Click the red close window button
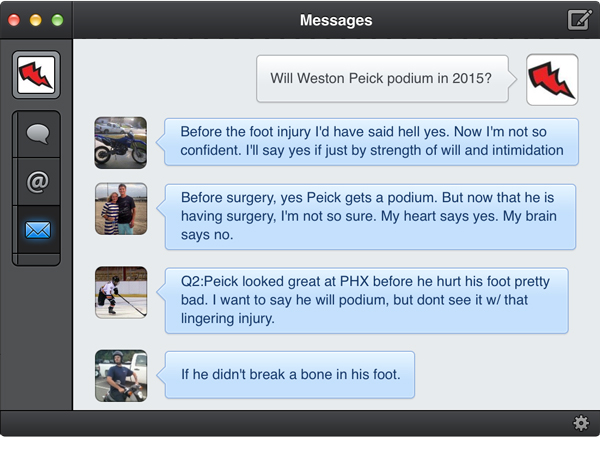Screen dimensions: 600x455 click(x=15, y=20)
